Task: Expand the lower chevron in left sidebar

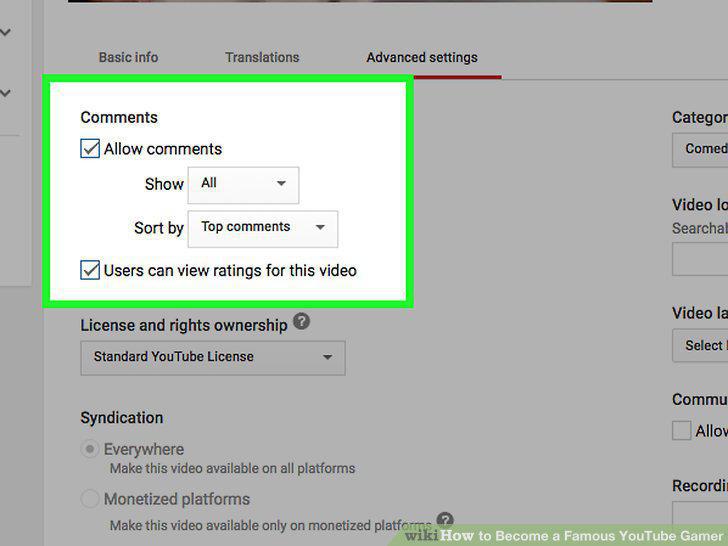Action: pyautogui.click(x=6, y=93)
